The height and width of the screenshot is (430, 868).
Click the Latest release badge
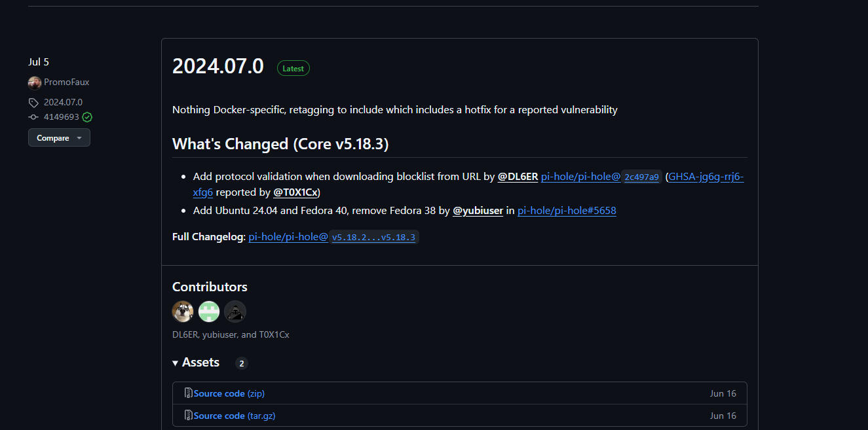pyautogui.click(x=293, y=68)
